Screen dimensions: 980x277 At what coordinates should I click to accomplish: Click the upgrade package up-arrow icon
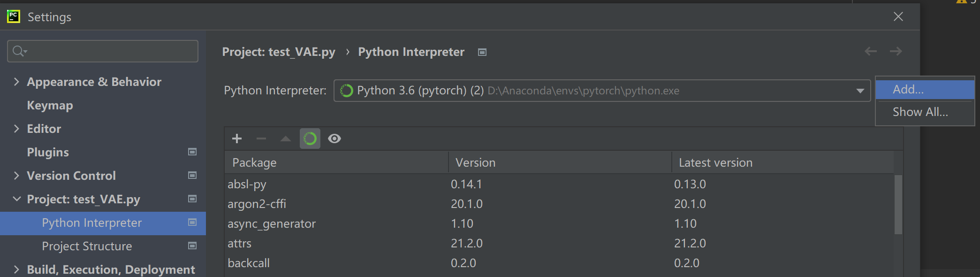pyautogui.click(x=285, y=138)
